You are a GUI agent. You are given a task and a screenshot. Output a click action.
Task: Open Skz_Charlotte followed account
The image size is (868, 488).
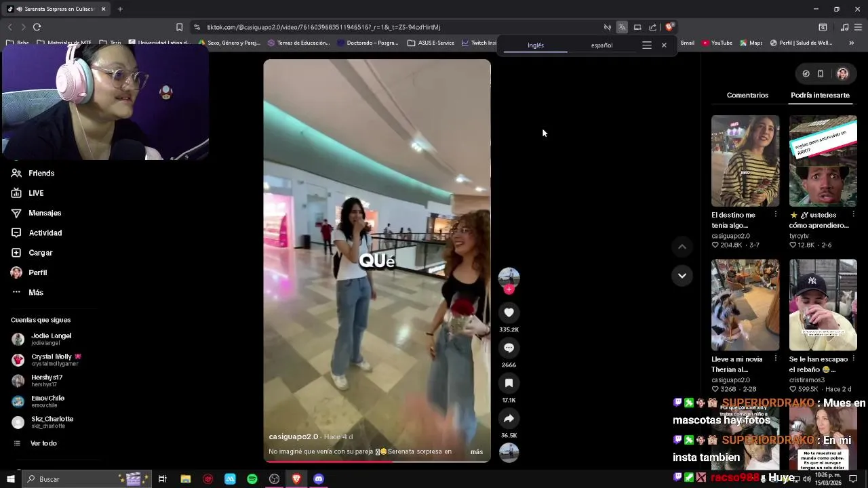[43, 422]
